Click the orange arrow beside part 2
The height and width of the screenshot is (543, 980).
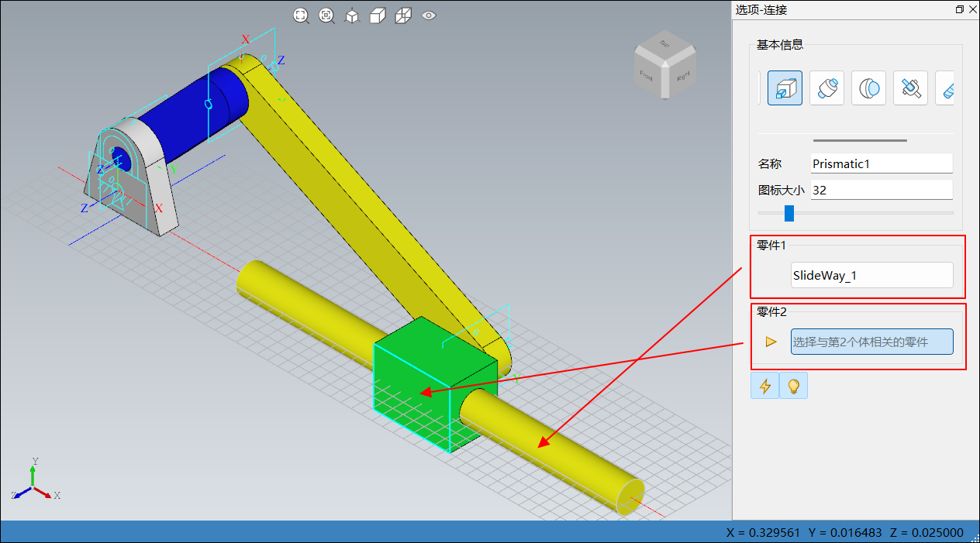click(771, 342)
